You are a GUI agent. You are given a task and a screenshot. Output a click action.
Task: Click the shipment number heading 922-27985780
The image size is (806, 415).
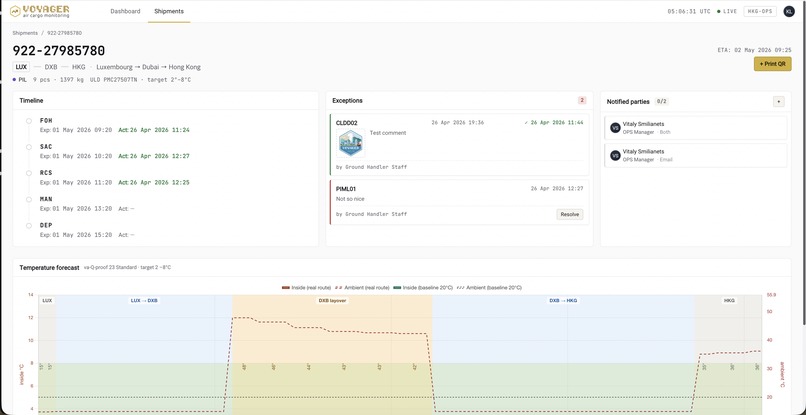(59, 50)
